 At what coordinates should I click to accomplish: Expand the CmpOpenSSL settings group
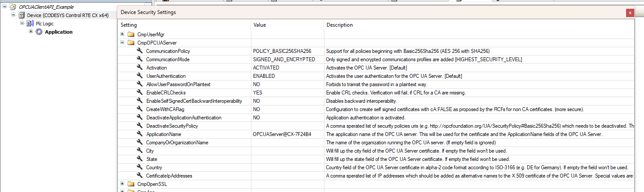click(x=122, y=184)
